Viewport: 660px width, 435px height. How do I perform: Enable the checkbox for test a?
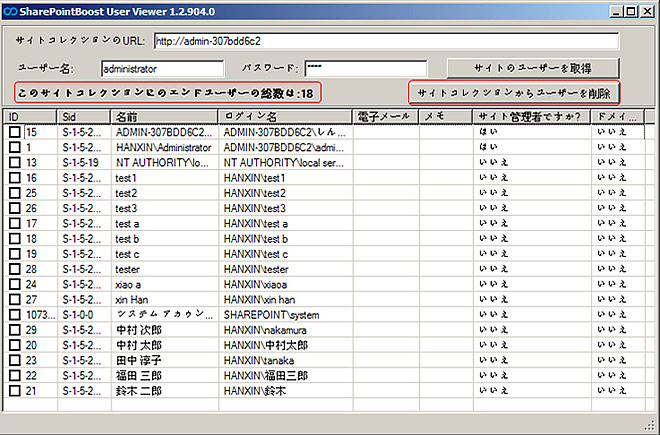[15, 223]
